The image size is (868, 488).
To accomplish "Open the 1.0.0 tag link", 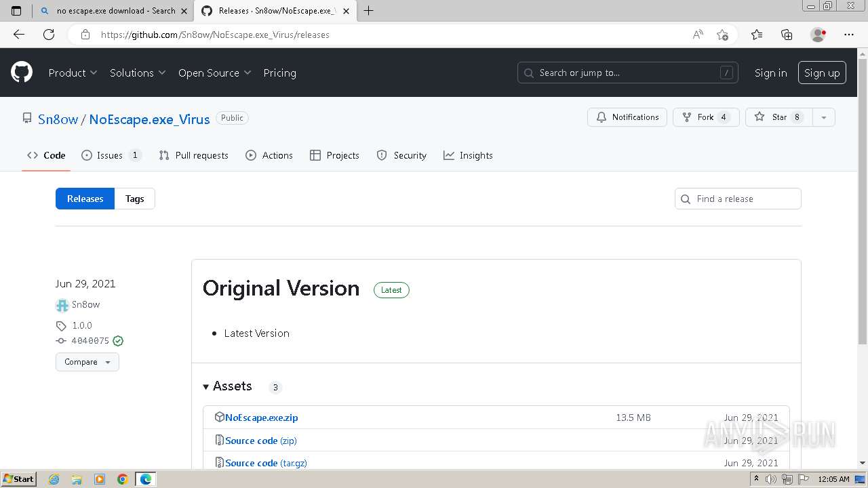I will 82,326.
